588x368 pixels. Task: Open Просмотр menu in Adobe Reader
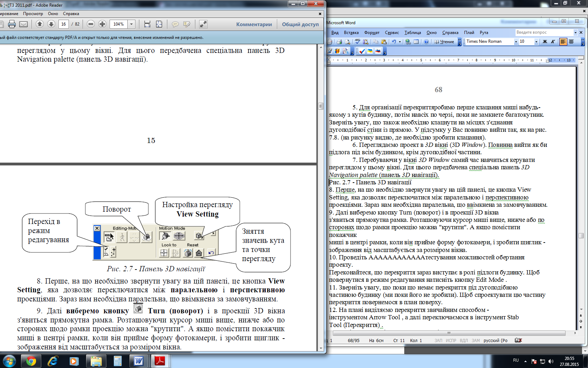pos(33,14)
